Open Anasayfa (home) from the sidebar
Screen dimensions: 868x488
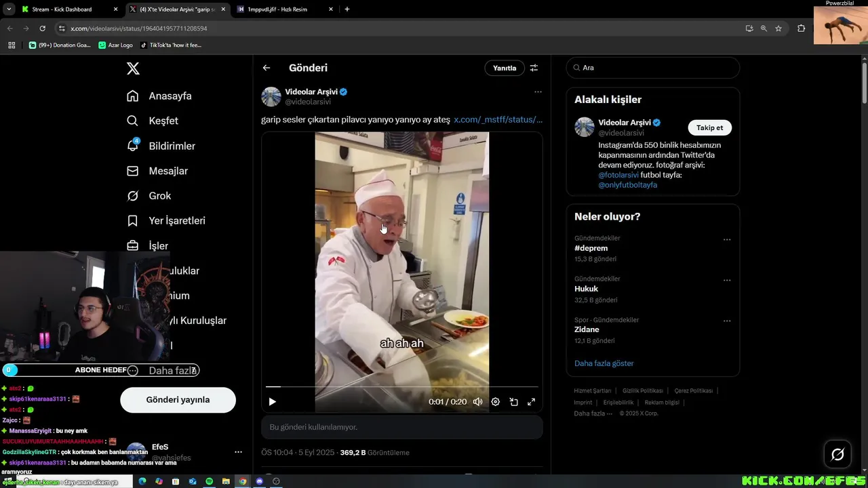point(159,96)
